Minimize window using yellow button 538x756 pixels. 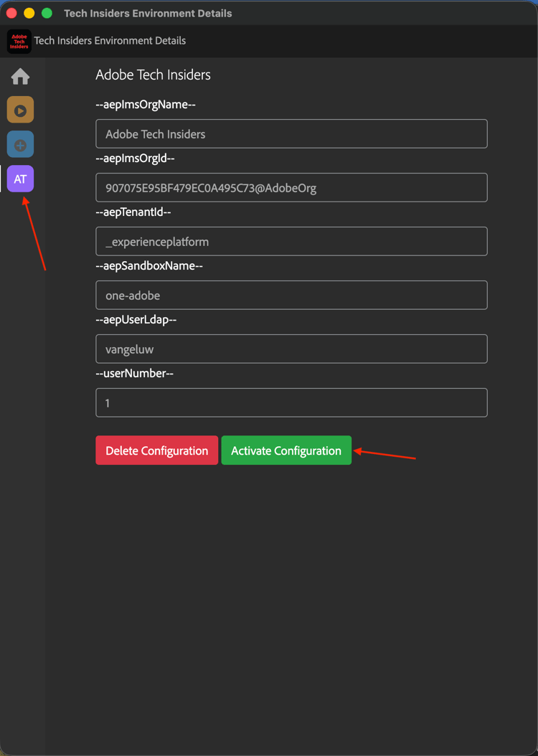coord(29,13)
